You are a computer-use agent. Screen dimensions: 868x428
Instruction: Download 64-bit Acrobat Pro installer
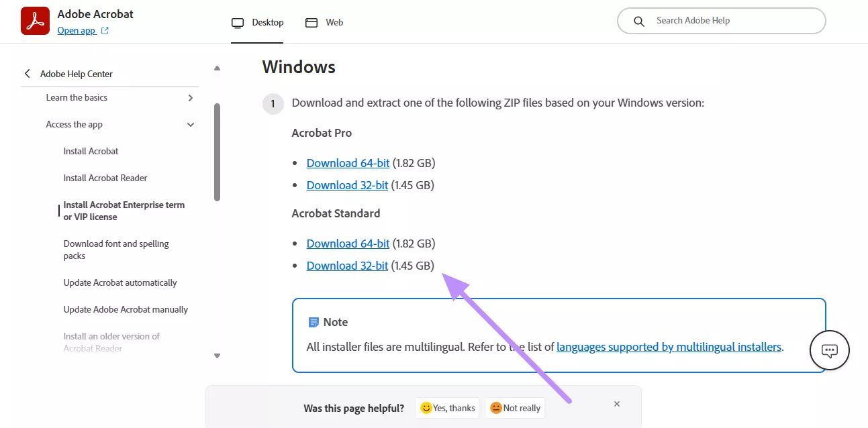pyautogui.click(x=348, y=162)
